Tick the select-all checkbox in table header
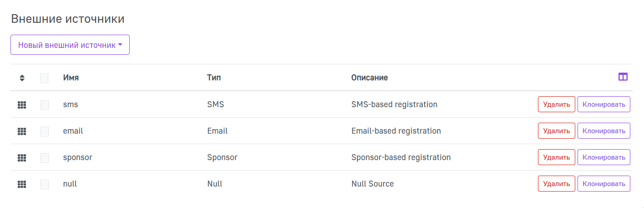The image size is (644, 208). click(x=44, y=78)
